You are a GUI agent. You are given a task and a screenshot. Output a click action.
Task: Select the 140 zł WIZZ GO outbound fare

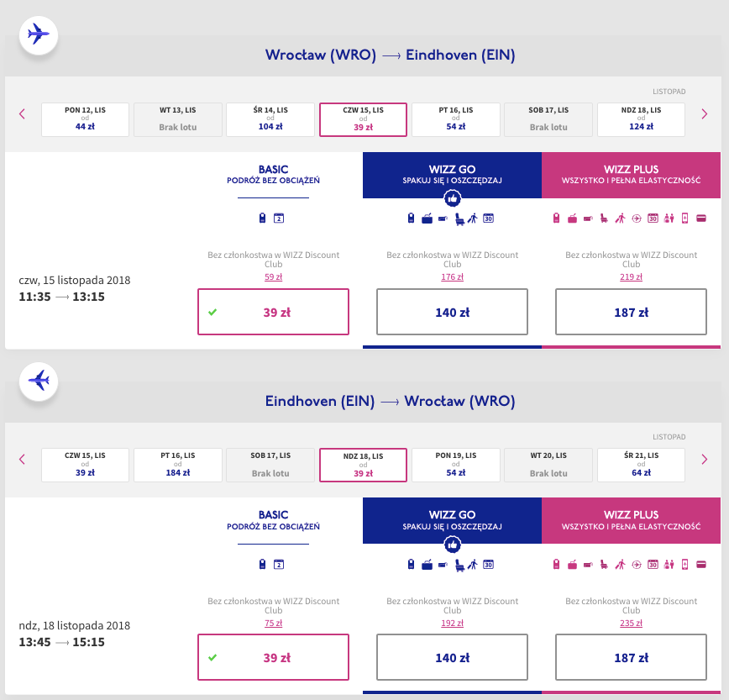tap(452, 312)
